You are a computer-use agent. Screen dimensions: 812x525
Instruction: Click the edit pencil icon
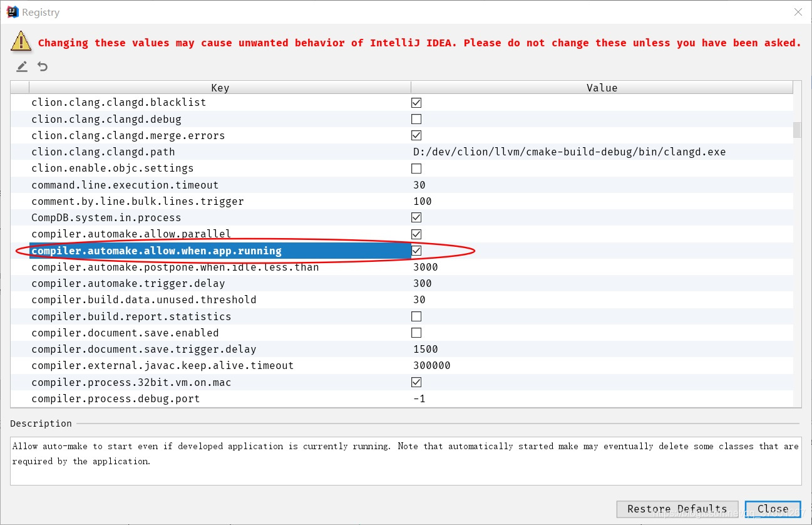(22, 66)
